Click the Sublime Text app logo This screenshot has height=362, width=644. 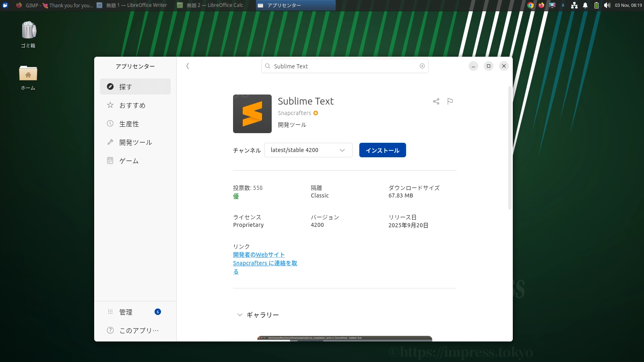252,114
